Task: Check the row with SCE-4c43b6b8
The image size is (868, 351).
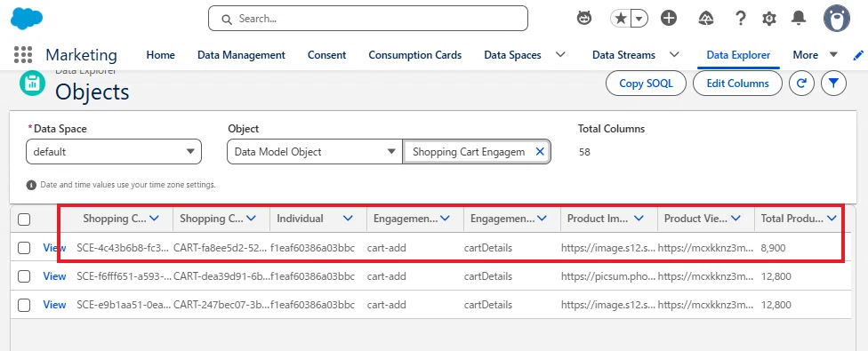Action: point(24,248)
